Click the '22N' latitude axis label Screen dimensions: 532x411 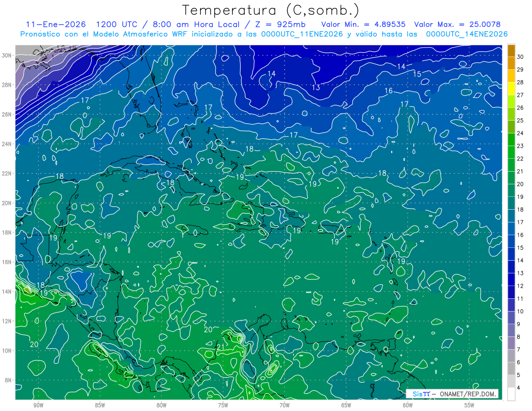[7, 173]
